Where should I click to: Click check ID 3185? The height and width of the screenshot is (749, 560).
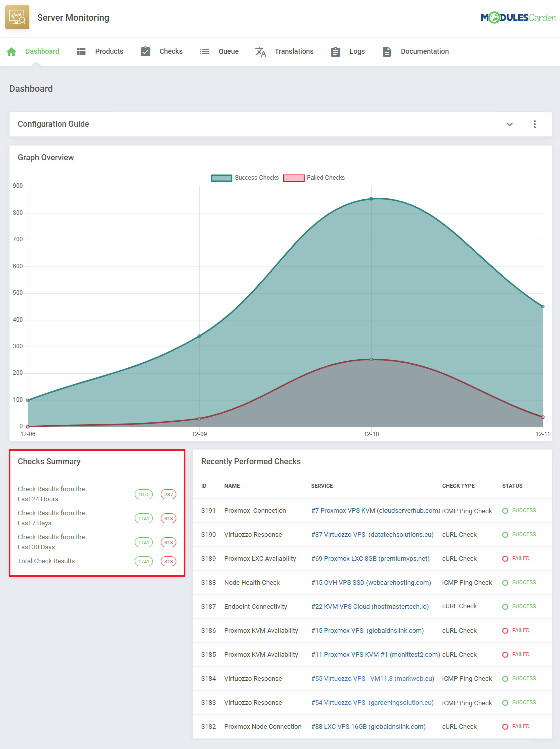[209, 655]
